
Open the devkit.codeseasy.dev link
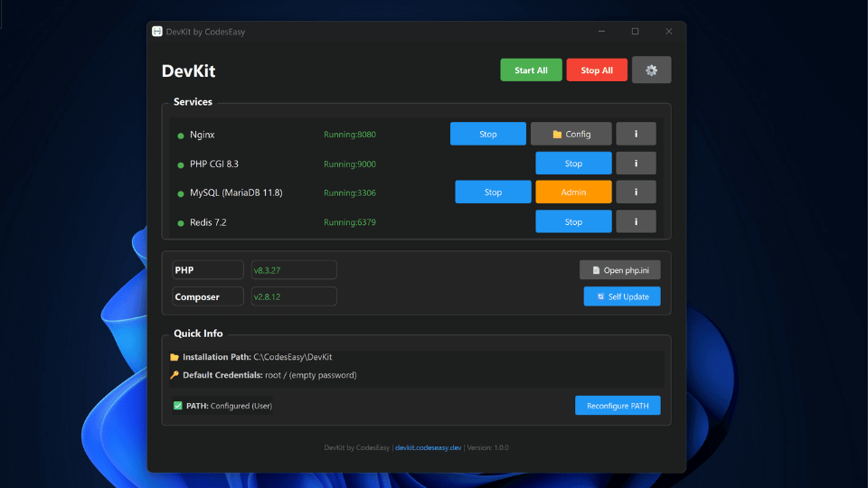[428, 447]
